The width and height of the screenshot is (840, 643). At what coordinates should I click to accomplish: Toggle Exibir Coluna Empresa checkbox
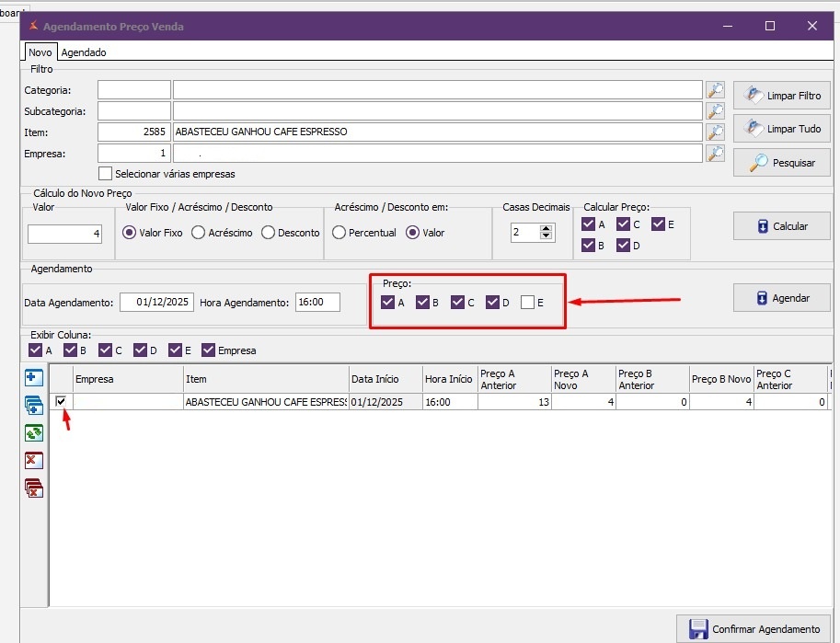pyautogui.click(x=209, y=350)
